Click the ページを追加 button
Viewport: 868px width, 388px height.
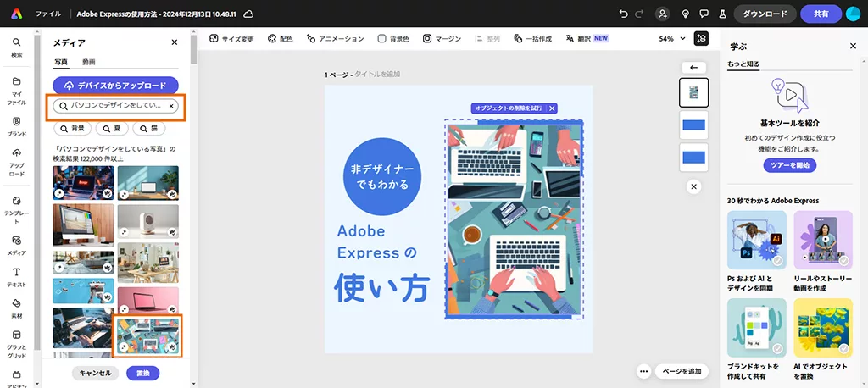click(x=682, y=371)
